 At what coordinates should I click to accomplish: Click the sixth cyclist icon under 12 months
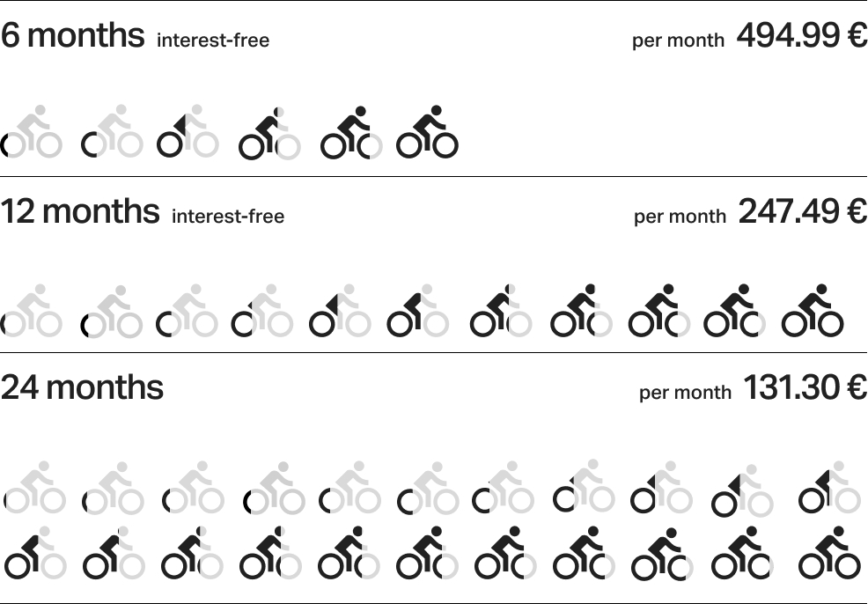click(x=418, y=312)
